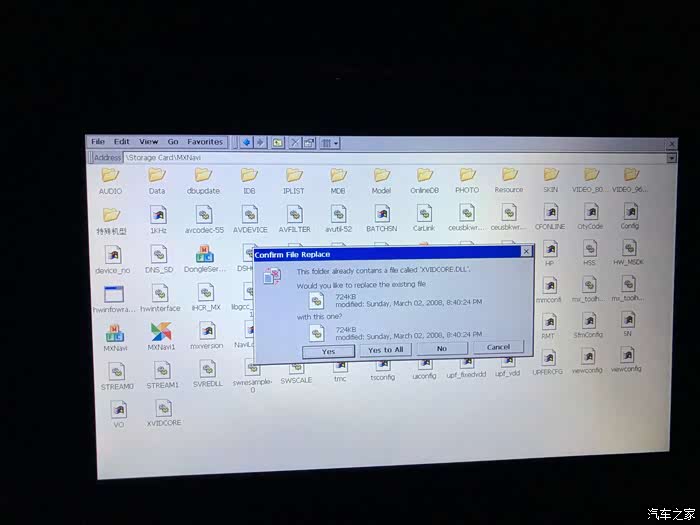Select the MXNavi1 pinwheel icon
The image size is (700, 525).
(160, 331)
